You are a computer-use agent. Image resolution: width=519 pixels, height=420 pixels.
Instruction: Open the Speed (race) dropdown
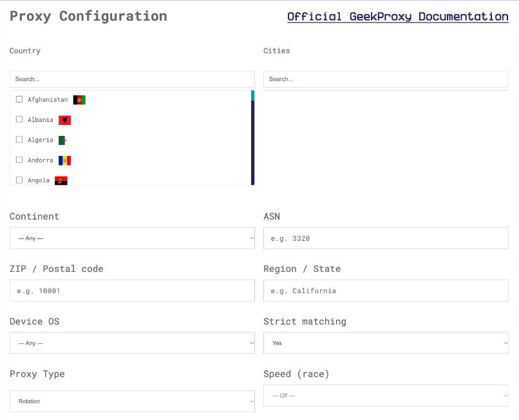386,396
